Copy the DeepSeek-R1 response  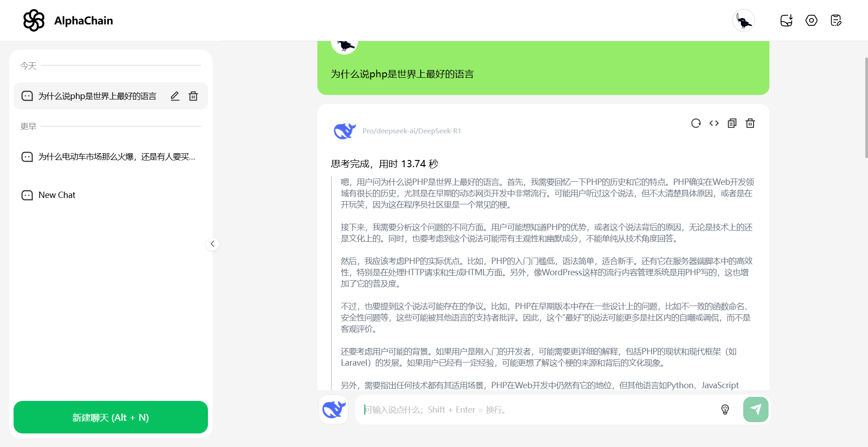pos(732,123)
